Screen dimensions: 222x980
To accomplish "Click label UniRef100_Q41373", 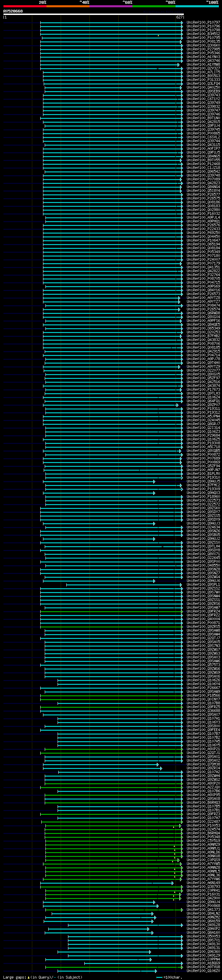I will 203,910.
